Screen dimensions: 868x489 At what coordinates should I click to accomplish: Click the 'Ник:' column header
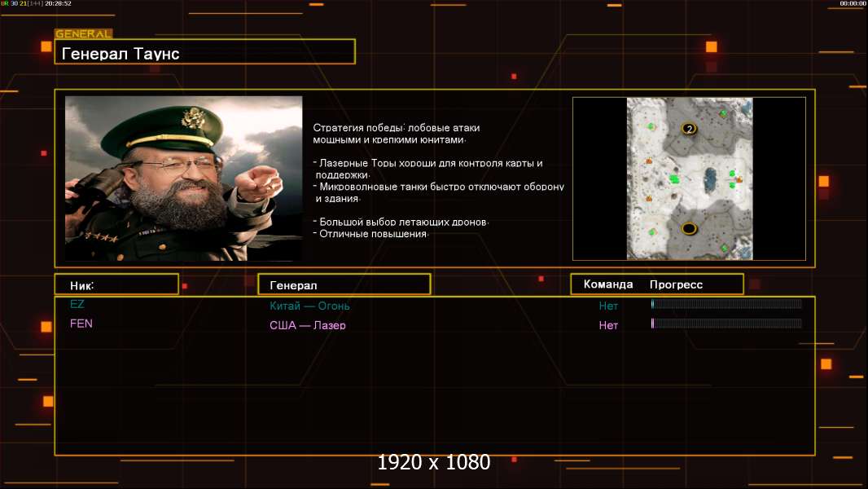pyautogui.click(x=116, y=284)
